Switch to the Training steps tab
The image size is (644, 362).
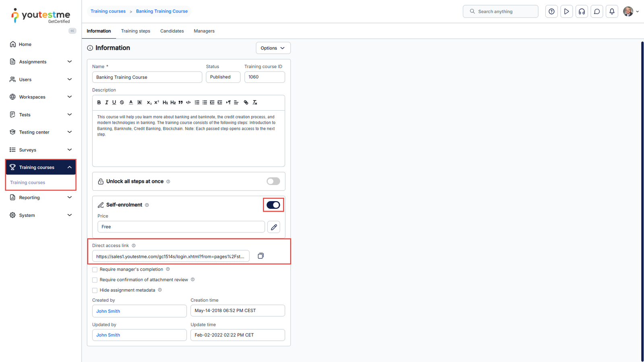pyautogui.click(x=136, y=31)
